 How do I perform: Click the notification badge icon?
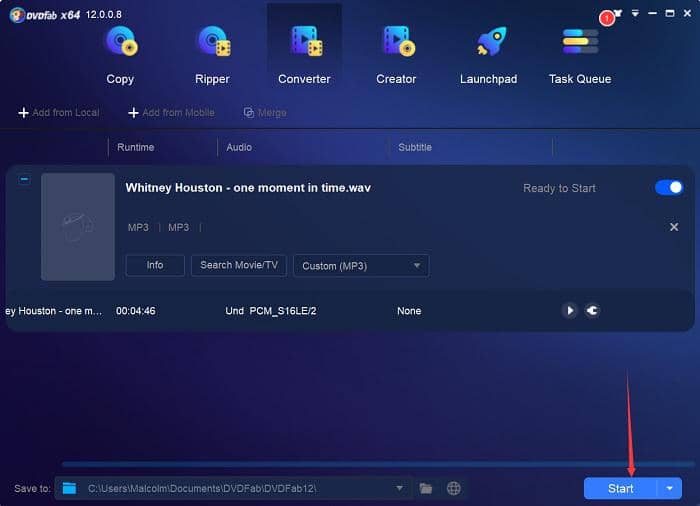(607, 18)
